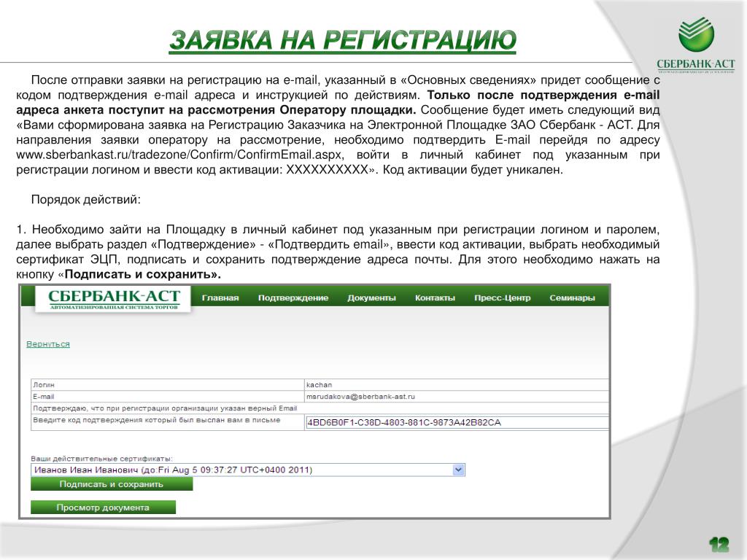Screen dimensions: 747x560
Task: Select the Иванов Иван Иванович certificate field
Action: click(x=248, y=470)
